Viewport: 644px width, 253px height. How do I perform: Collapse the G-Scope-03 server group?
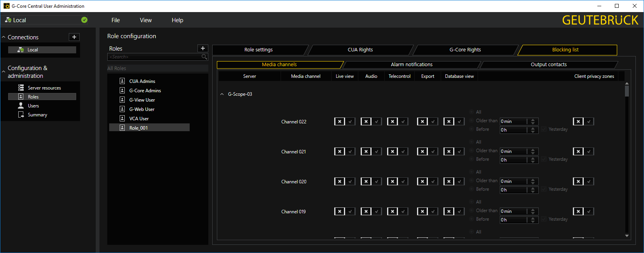click(222, 94)
